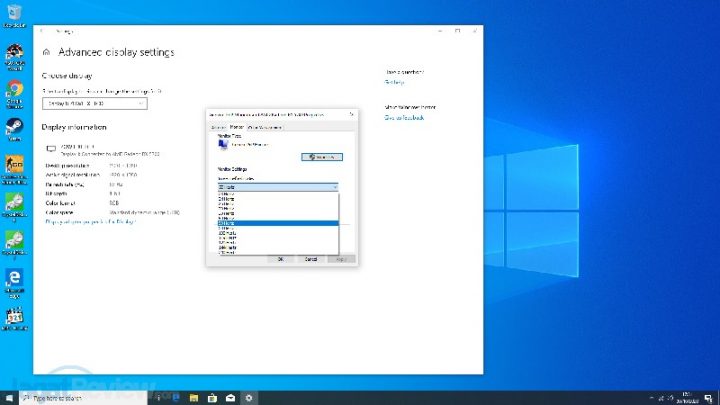Open the Recycle Bin icon on desktop
The image size is (720, 405).
(x=15, y=20)
